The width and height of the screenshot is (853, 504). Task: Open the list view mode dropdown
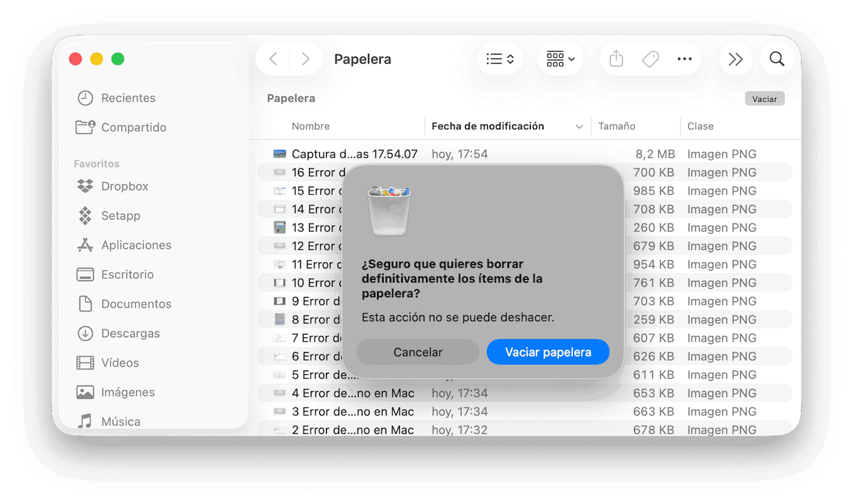tap(500, 59)
